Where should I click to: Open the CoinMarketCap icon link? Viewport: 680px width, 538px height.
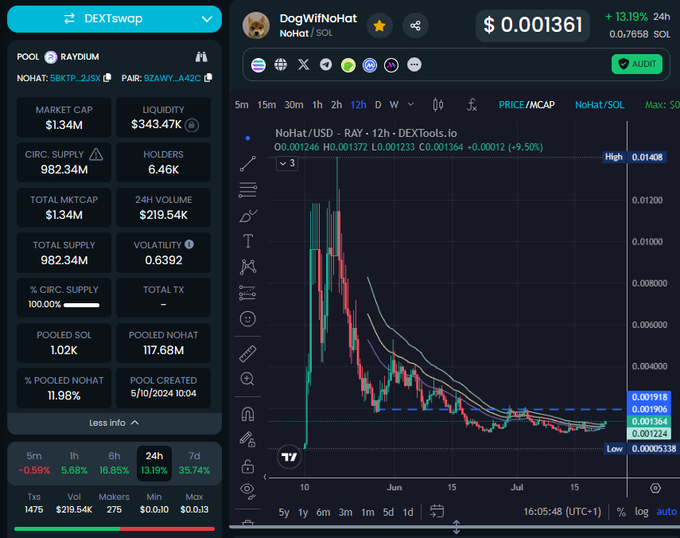[369, 65]
